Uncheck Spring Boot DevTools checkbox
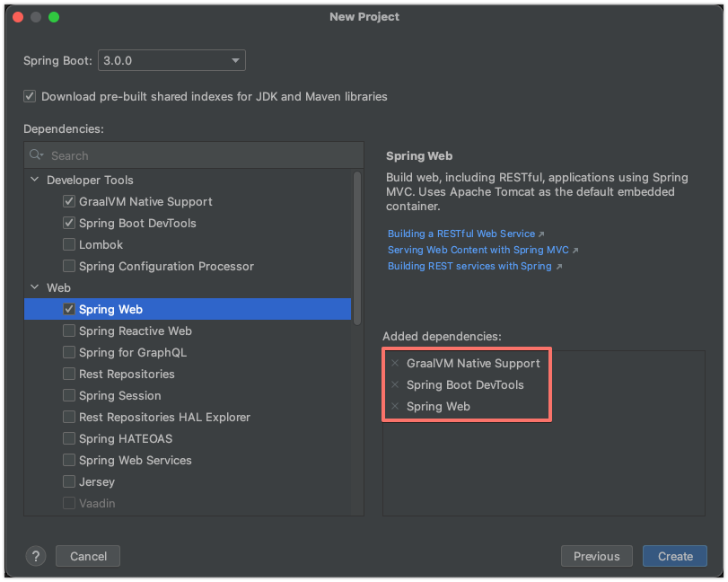The image size is (728, 582). coord(69,223)
